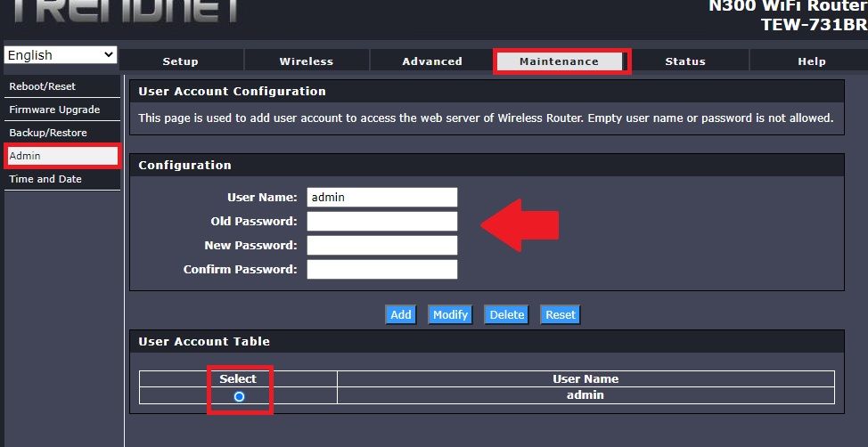The width and height of the screenshot is (868, 447).
Task: Open the Wireless tab
Action: 306,61
